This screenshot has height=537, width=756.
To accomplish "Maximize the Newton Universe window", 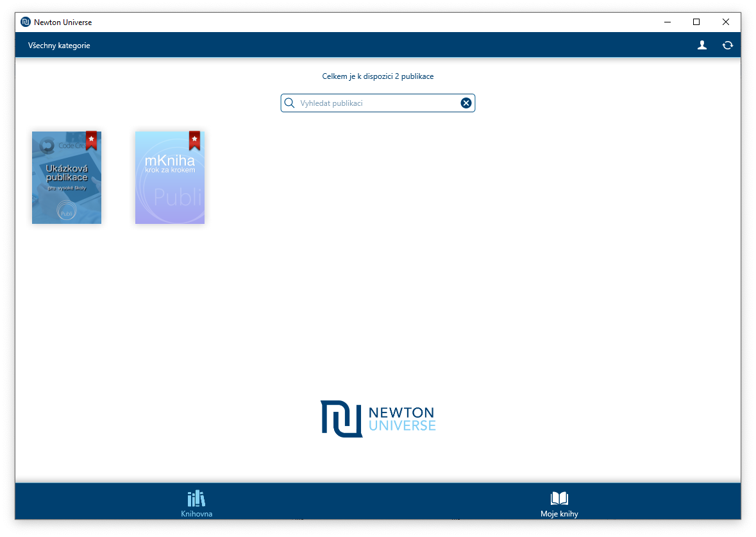I will [696, 22].
